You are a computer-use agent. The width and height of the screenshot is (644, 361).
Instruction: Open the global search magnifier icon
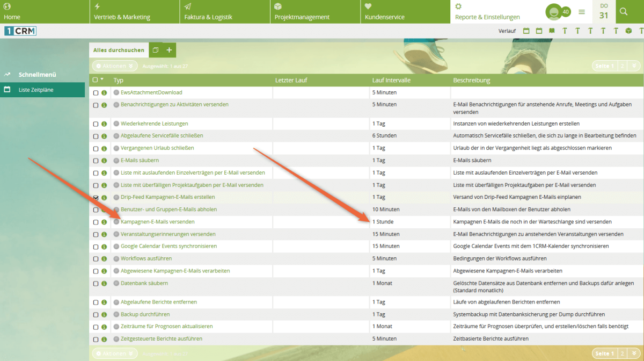[624, 11]
